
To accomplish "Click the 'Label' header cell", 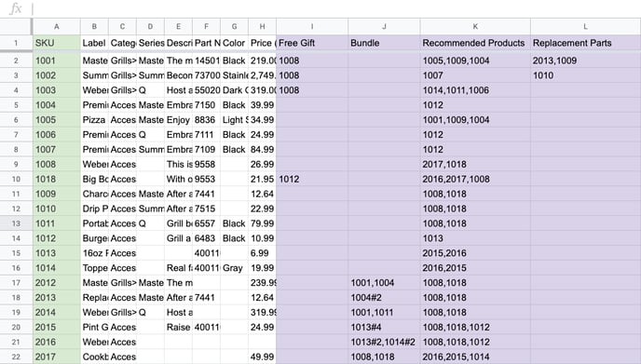I will (x=94, y=43).
